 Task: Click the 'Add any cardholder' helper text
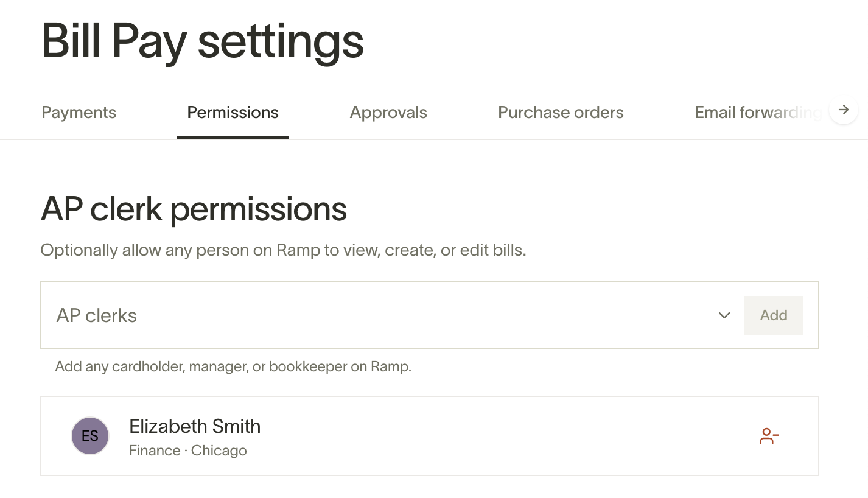click(x=233, y=367)
